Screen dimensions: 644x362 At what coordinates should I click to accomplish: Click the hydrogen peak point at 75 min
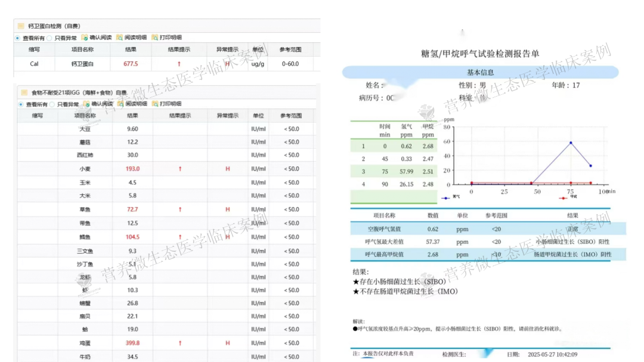click(x=571, y=143)
